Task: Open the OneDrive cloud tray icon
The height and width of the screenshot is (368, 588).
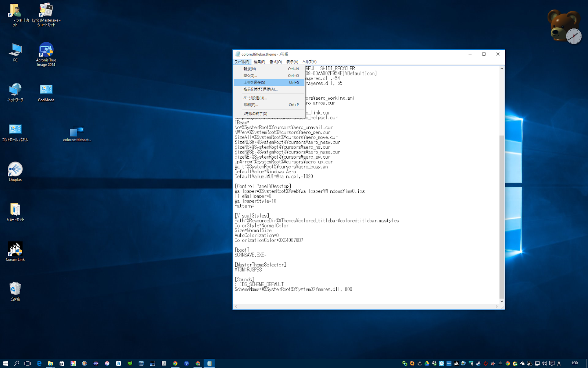Action: (x=522, y=363)
